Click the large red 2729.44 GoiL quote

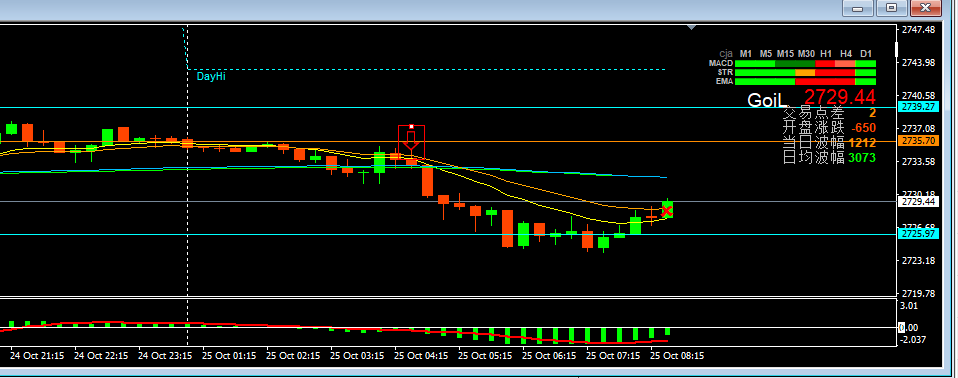coord(839,96)
